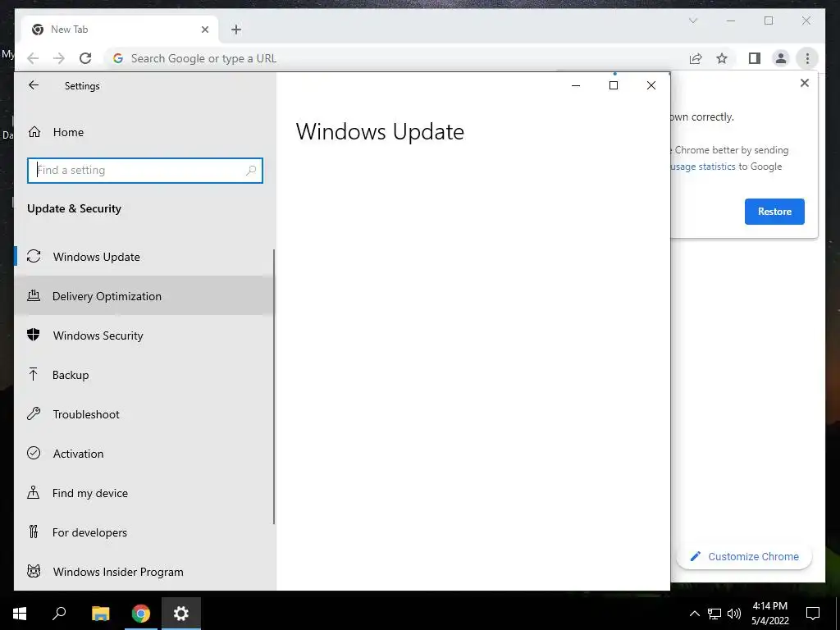The width and height of the screenshot is (840, 630).
Task: Open the usage statistics link
Action: tap(703, 167)
